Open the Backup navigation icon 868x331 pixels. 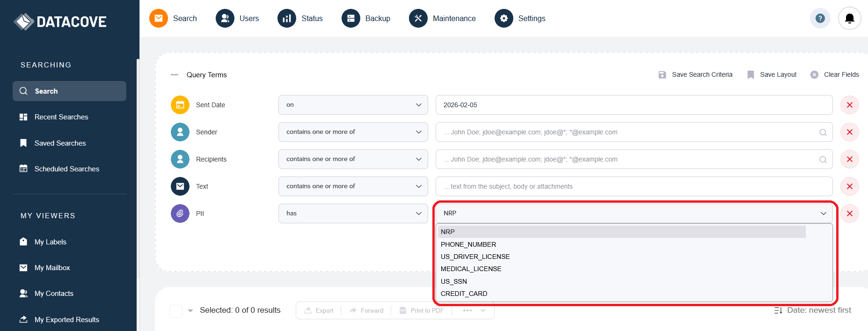click(x=351, y=18)
